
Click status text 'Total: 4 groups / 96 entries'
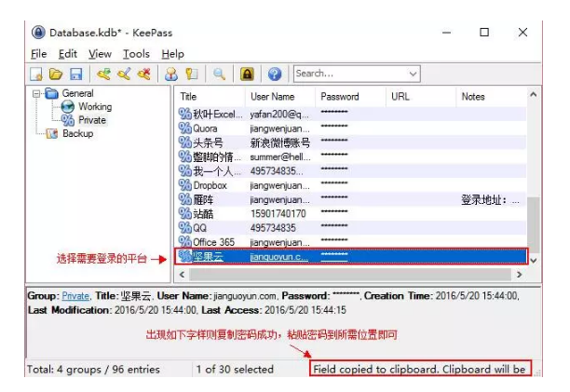[93, 370]
